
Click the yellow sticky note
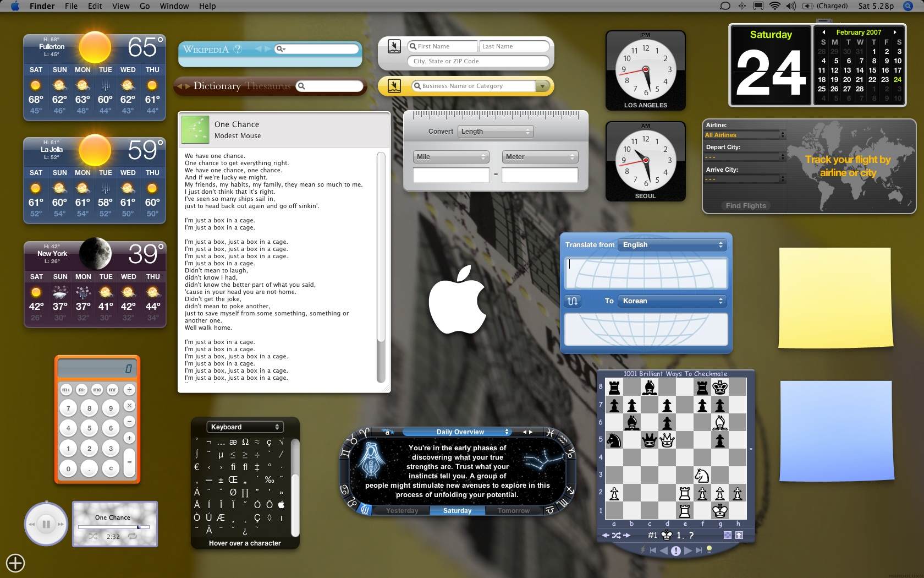[835, 298]
